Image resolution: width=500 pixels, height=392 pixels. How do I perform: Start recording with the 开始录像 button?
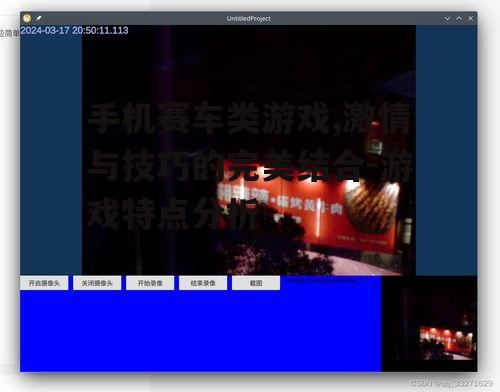(x=150, y=283)
